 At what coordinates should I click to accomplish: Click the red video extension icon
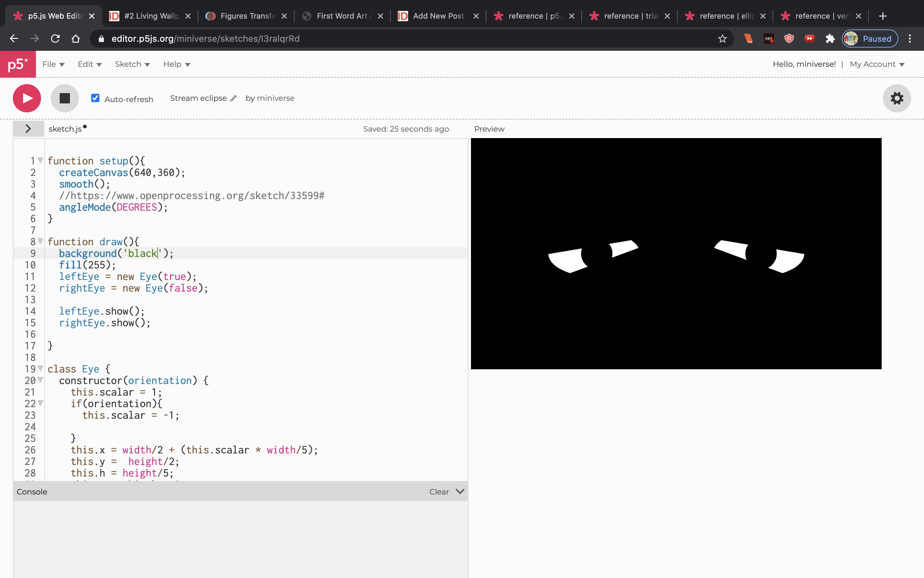809,39
